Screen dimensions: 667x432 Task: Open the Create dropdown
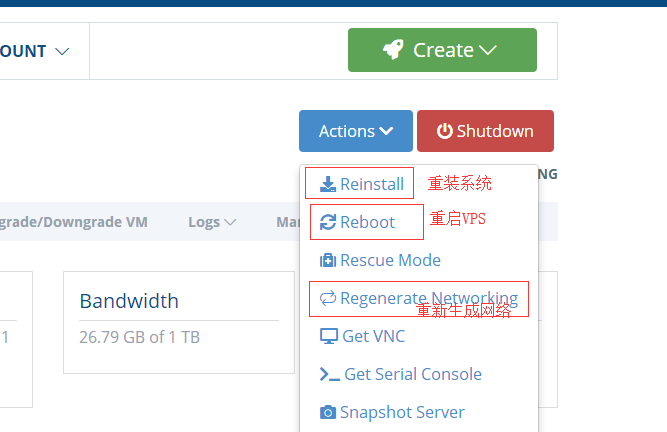(x=442, y=50)
